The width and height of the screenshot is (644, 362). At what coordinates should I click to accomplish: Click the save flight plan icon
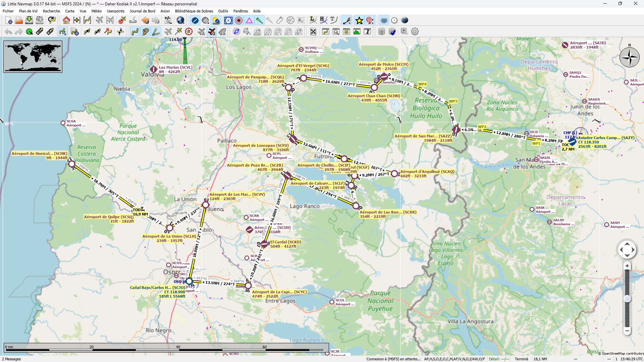click(x=29, y=20)
